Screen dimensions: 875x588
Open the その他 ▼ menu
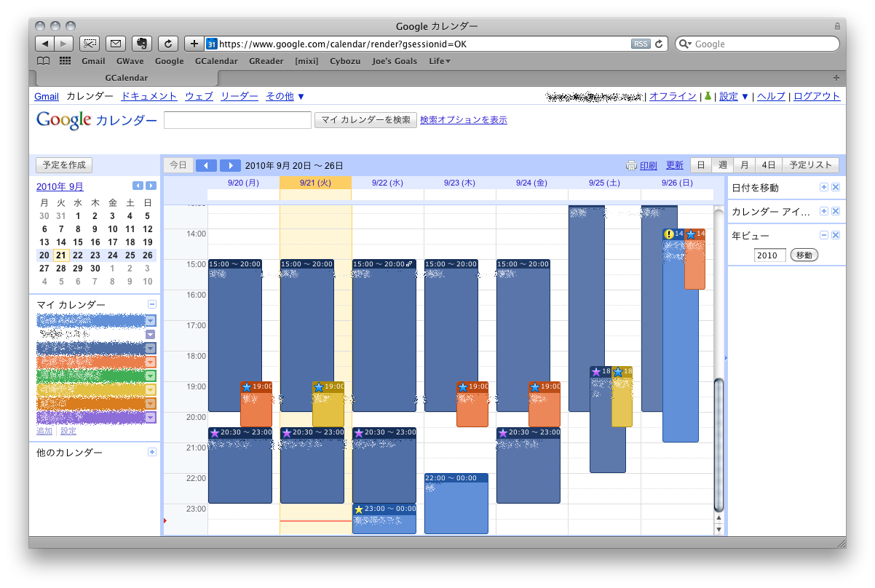pos(285,96)
